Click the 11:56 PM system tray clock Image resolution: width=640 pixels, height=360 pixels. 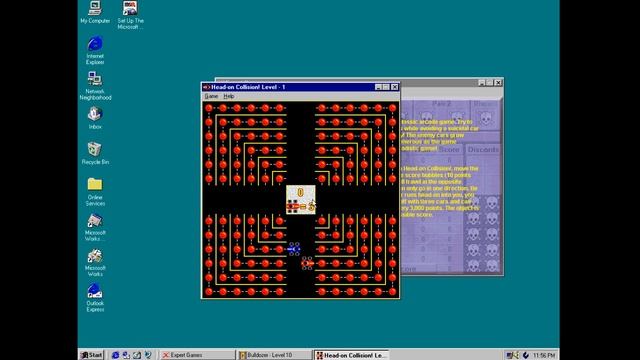click(544, 356)
